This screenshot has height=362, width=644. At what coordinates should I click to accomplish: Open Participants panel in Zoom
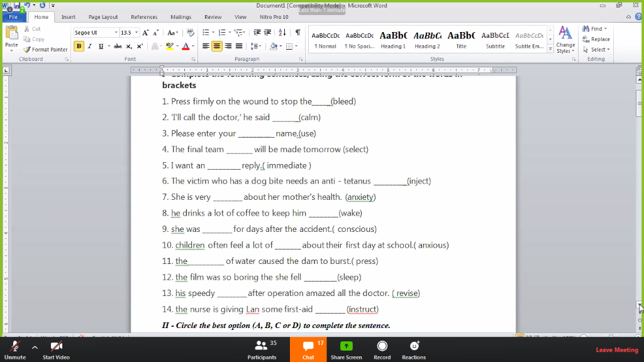(262, 350)
